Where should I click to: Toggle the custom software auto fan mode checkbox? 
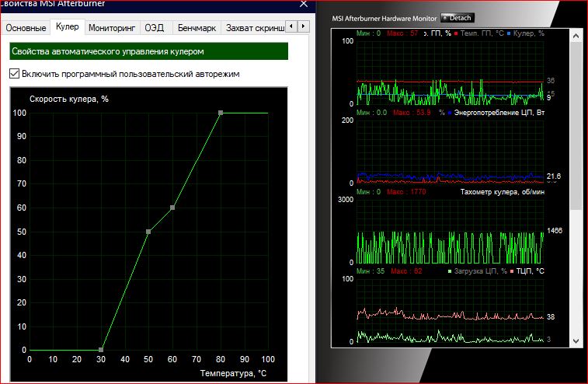[14, 74]
